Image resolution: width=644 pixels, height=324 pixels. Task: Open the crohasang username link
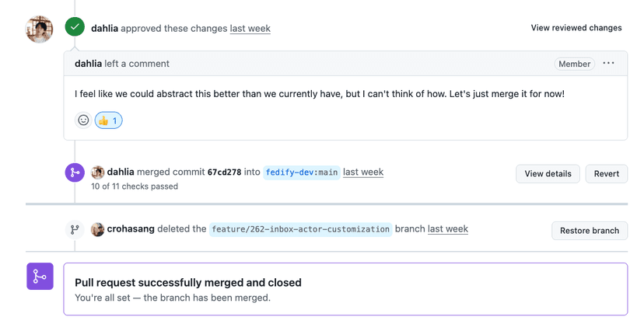pyautogui.click(x=131, y=229)
